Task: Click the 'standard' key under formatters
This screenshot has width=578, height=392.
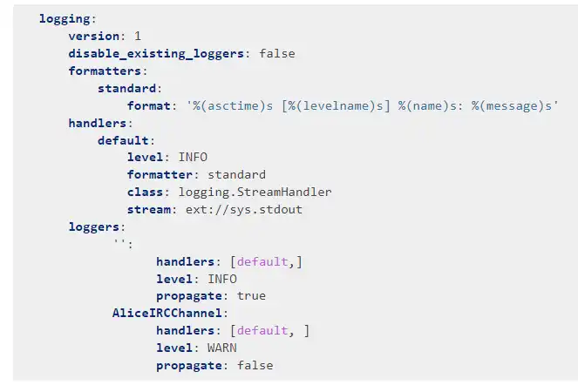Action: (126, 88)
